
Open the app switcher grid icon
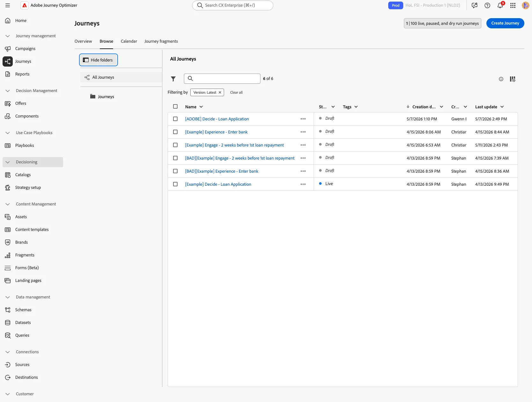(513, 5)
